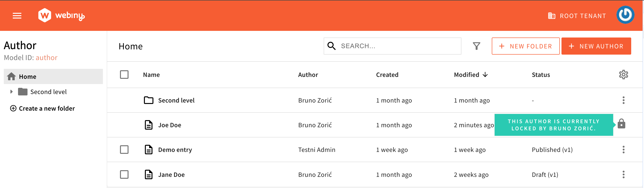Sort by the Modified column arrow
Screen dimensions: 644x188
(x=485, y=75)
